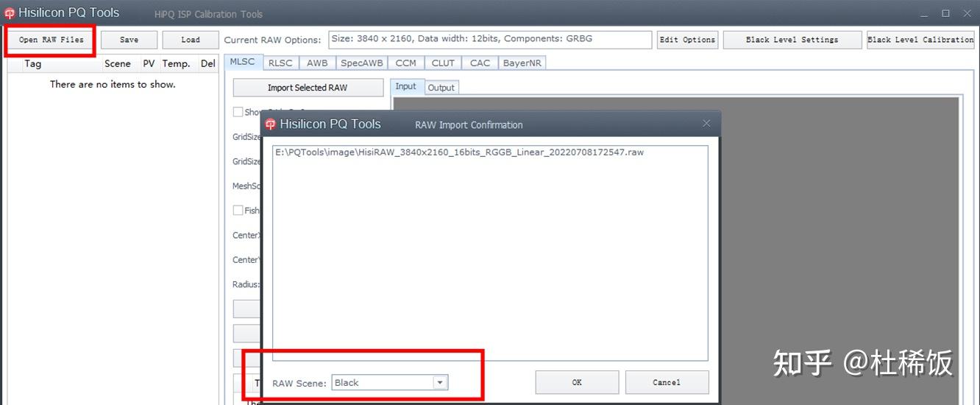Image resolution: width=980 pixels, height=405 pixels.
Task: Go to the CCM tab
Action: 405,63
